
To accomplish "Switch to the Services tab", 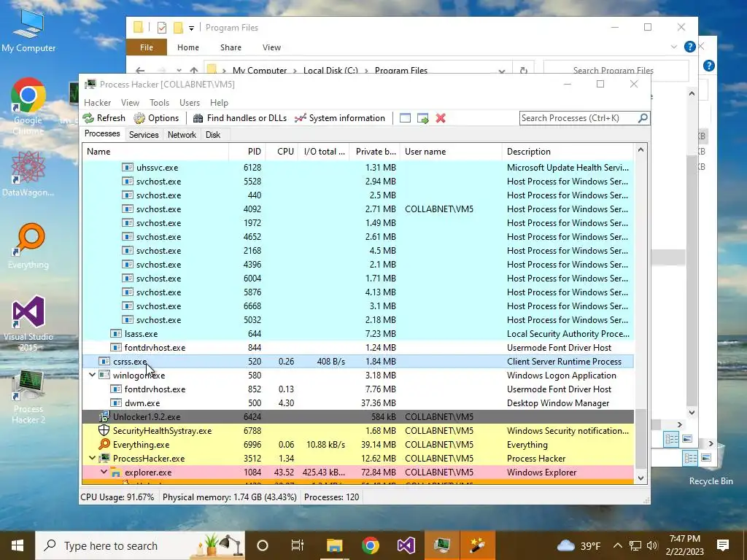I will [x=144, y=135].
